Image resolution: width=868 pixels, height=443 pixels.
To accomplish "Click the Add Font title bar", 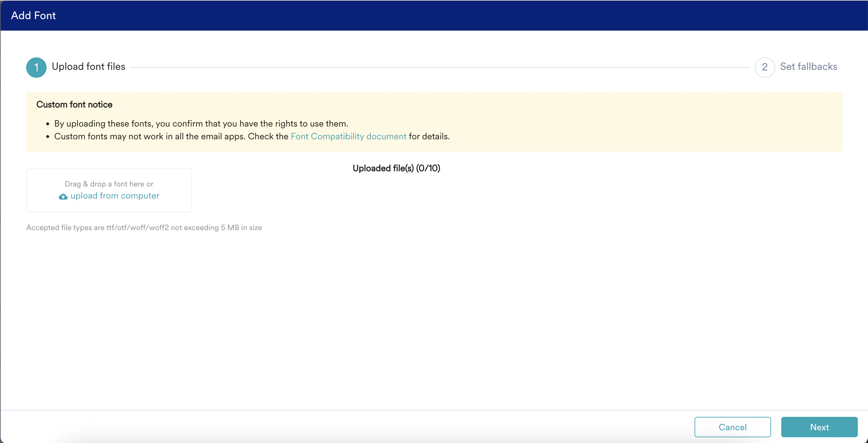I will click(x=33, y=15).
